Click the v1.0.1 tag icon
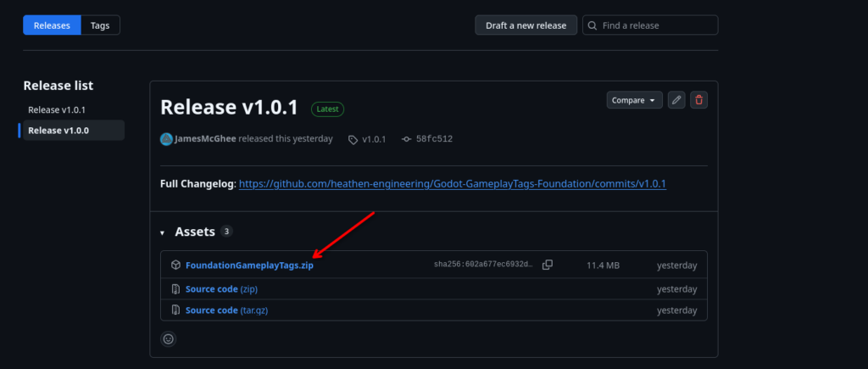 (x=353, y=140)
